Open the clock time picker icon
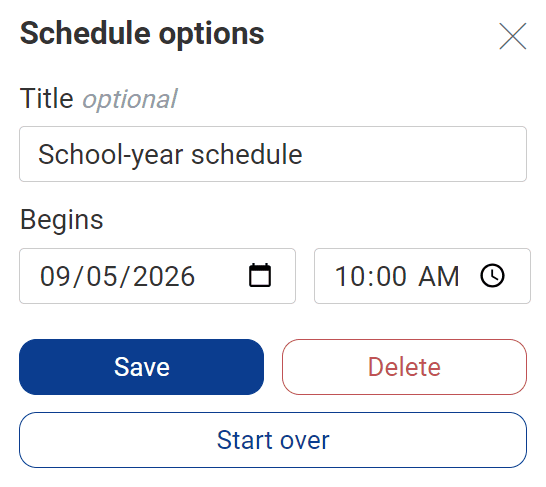The width and height of the screenshot is (546, 487). coord(492,276)
